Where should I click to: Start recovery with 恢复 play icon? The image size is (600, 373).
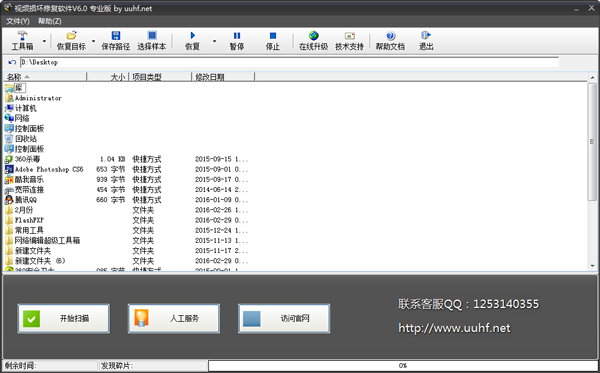(192, 36)
